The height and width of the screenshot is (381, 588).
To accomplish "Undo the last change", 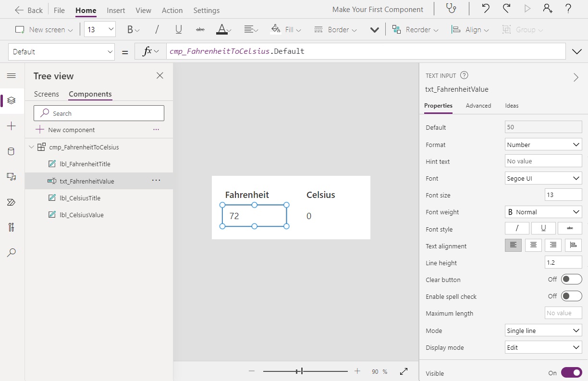I will coord(485,9).
